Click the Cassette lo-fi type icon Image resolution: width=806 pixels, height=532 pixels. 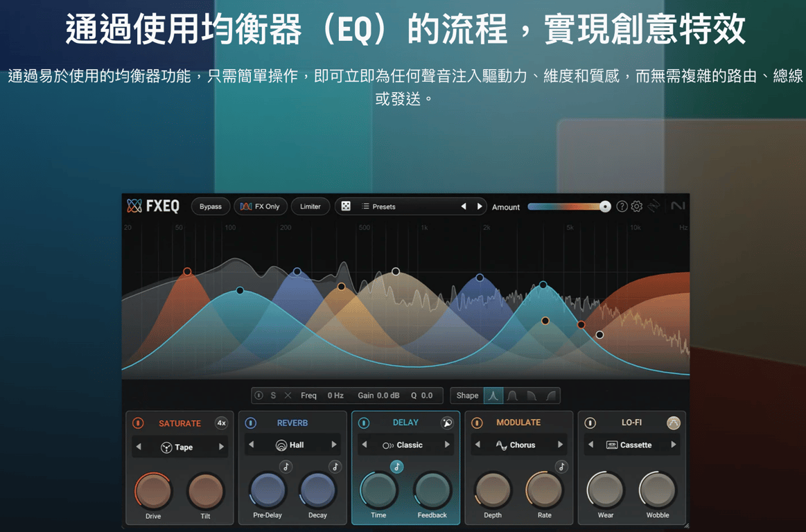click(612, 445)
